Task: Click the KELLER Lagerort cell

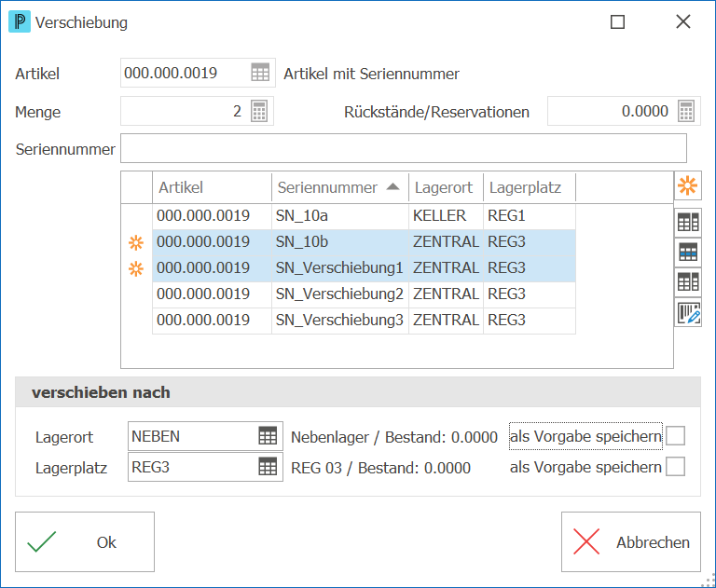Action: pyautogui.click(x=446, y=216)
